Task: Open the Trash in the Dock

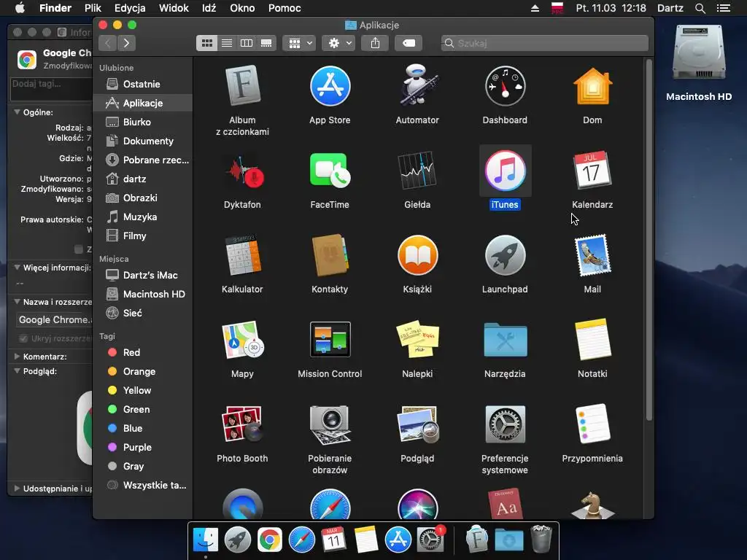Action: click(541, 539)
